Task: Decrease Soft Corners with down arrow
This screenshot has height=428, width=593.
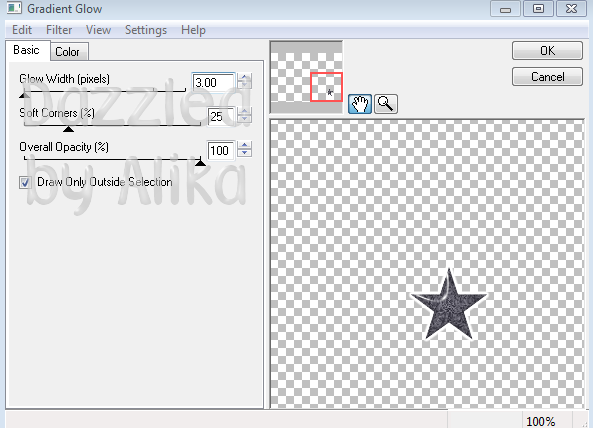Action: coord(245,119)
